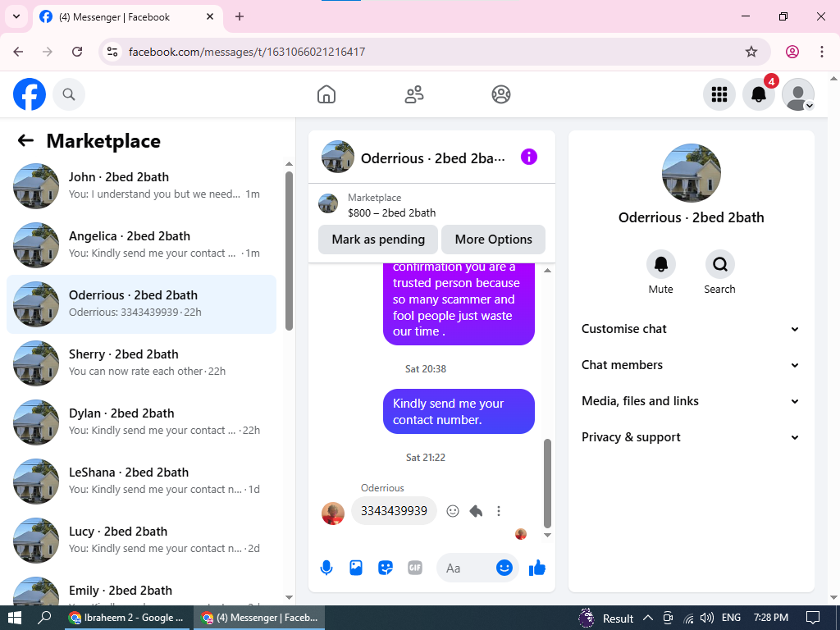View site information icon in address bar

(112, 52)
